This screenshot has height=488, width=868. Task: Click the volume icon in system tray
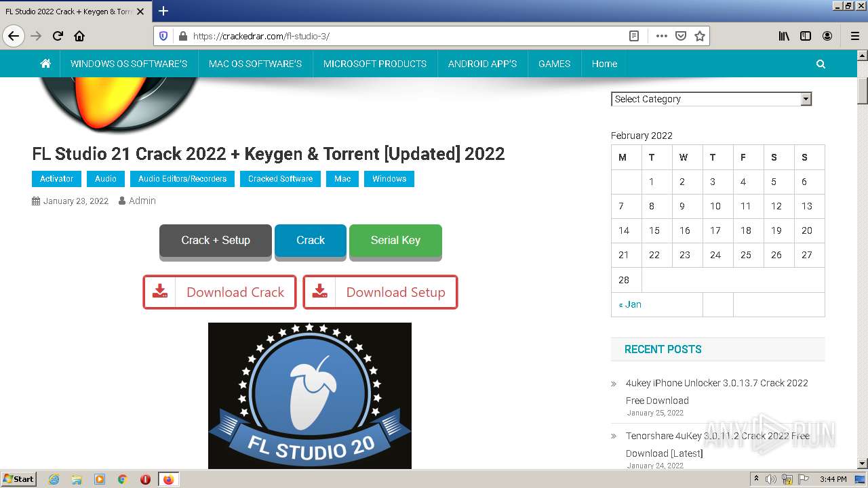click(771, 479)
